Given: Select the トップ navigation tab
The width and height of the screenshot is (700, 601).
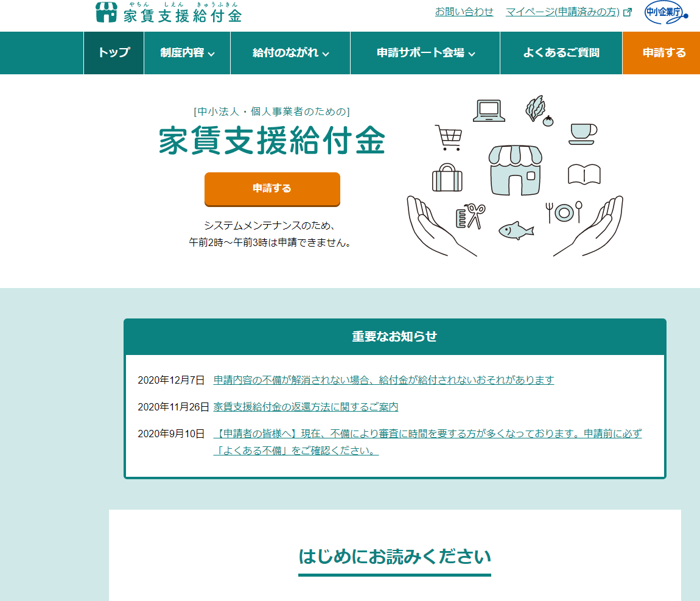Looking at the screenshot, I should click(x=114, y=53).
